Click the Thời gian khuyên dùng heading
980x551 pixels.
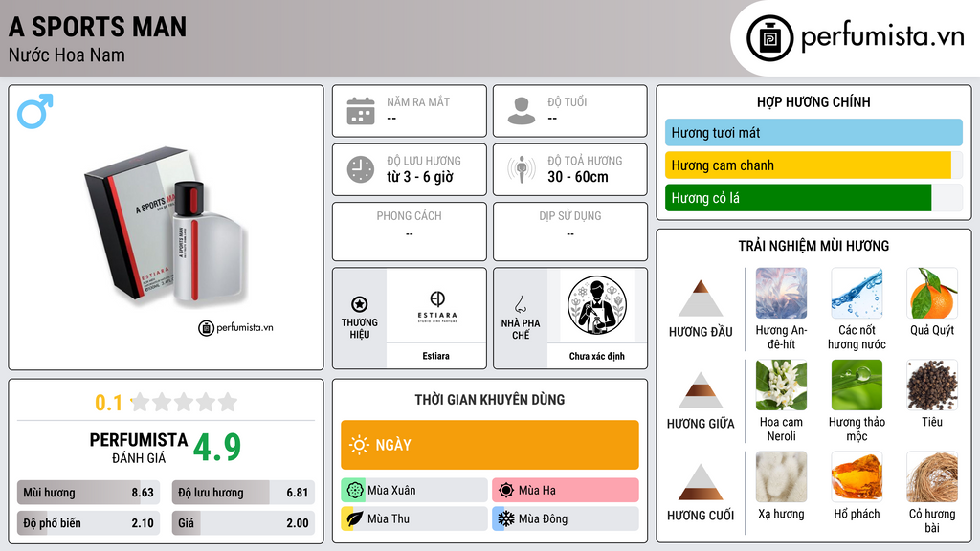click(x=490, y=399)
